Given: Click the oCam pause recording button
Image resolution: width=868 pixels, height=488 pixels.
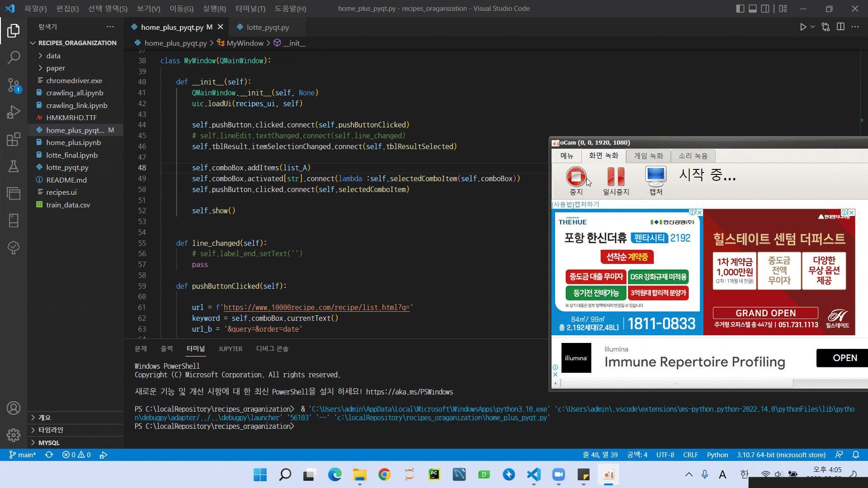Looking at the screenshot, I should pyautogui.click(x=616, y=181).
